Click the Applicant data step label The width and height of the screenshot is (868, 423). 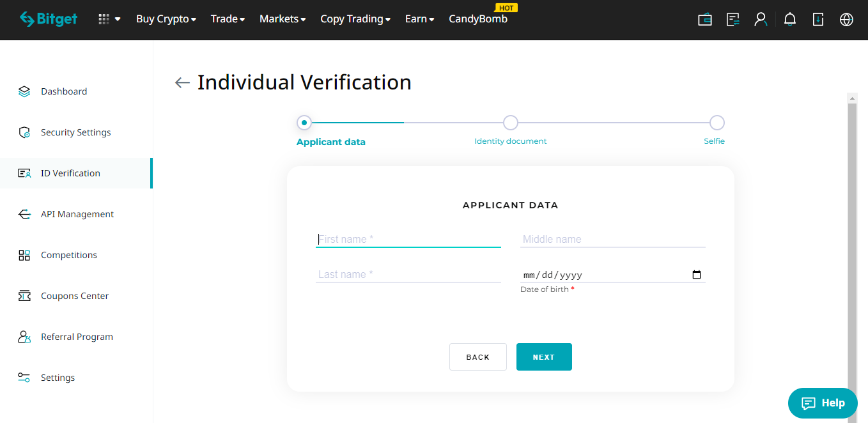pos(331,142)
